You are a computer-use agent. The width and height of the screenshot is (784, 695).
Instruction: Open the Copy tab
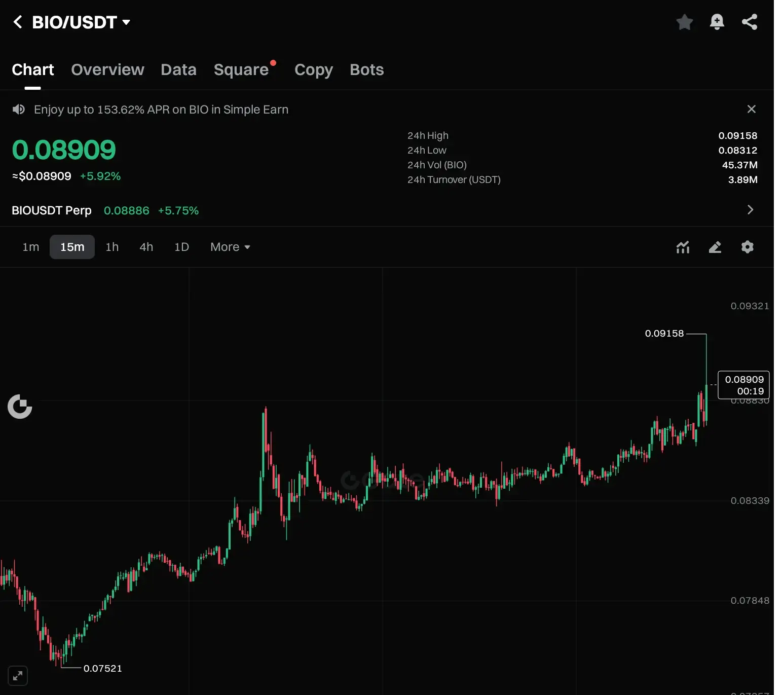click(x=314, y=70)
